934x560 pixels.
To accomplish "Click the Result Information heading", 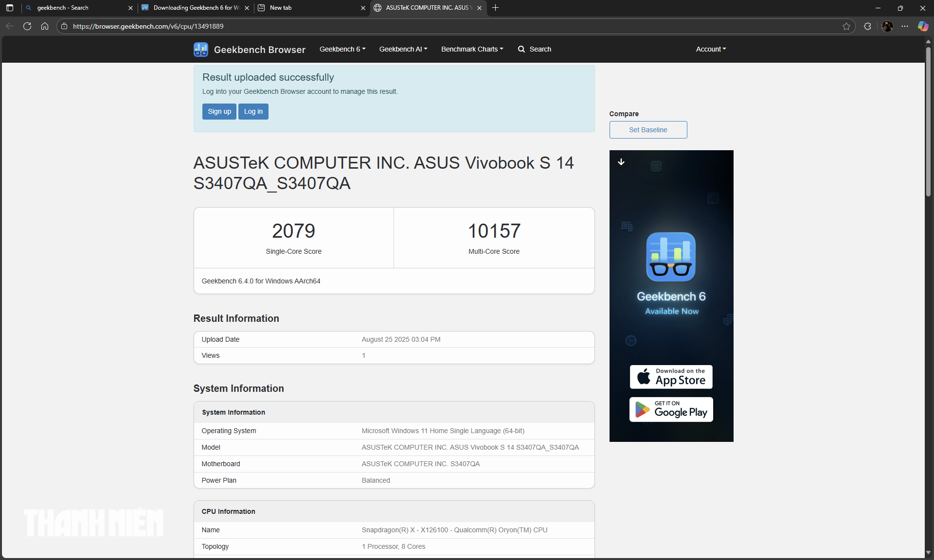I will (236, 318).
